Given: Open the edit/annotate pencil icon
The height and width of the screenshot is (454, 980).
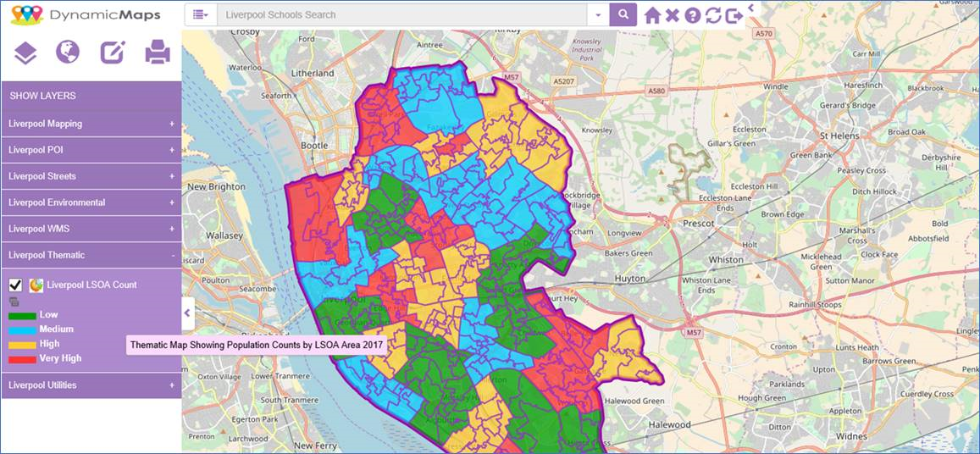Looking at the screenshot, I should click(114, 53).
